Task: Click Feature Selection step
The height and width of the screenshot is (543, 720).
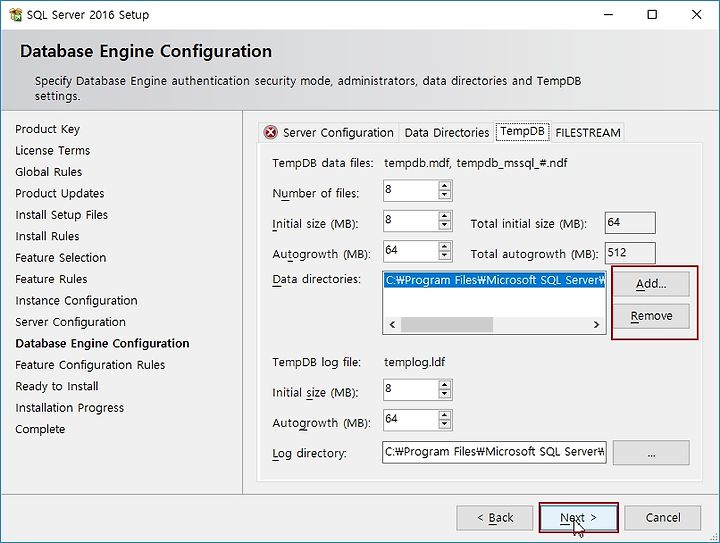Action: 61,258
